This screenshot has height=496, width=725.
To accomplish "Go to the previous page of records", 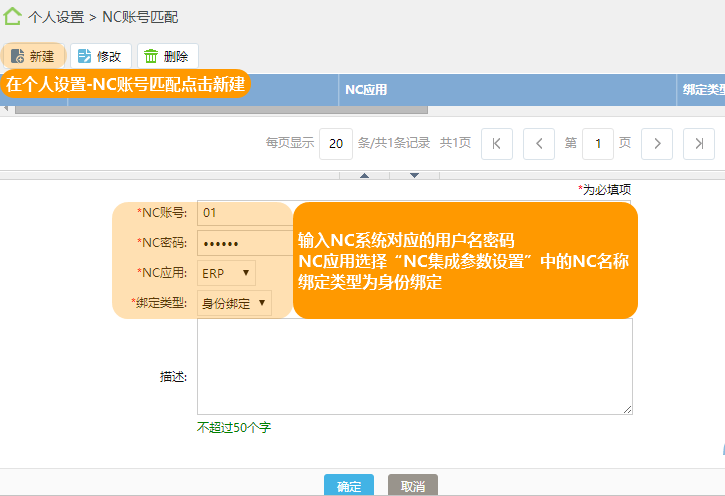I will coord(538,143).
